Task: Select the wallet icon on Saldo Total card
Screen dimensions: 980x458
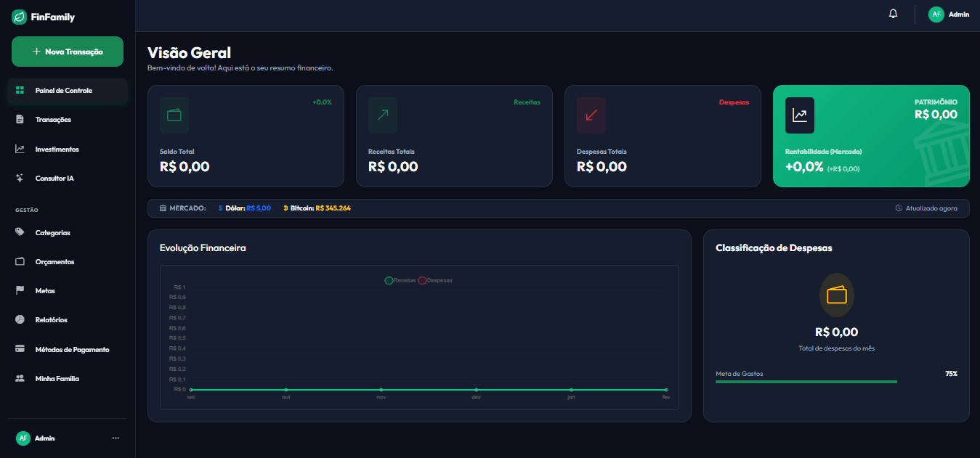Action: pyautogui.click(x=174, y=115)
